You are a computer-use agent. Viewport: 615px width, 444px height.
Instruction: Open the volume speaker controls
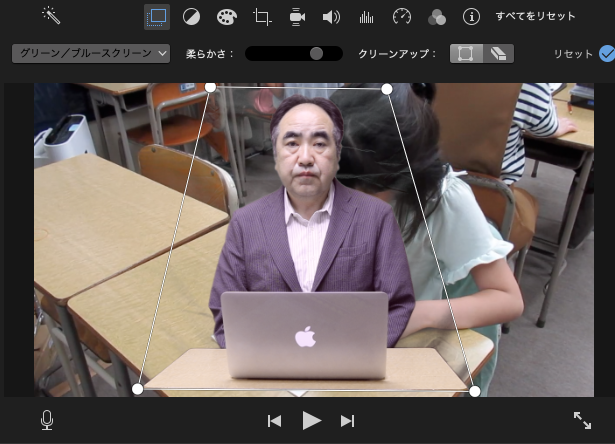(x=331, y=17)
